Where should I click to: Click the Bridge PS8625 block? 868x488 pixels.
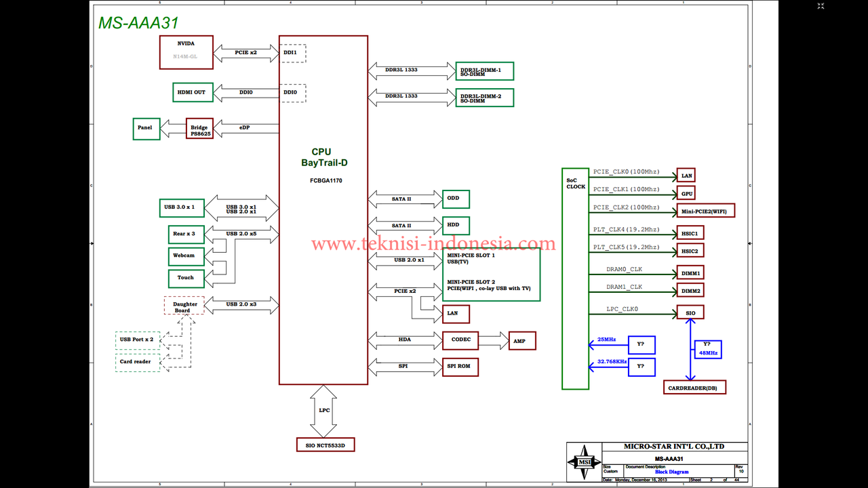click(x=199, y=129)
